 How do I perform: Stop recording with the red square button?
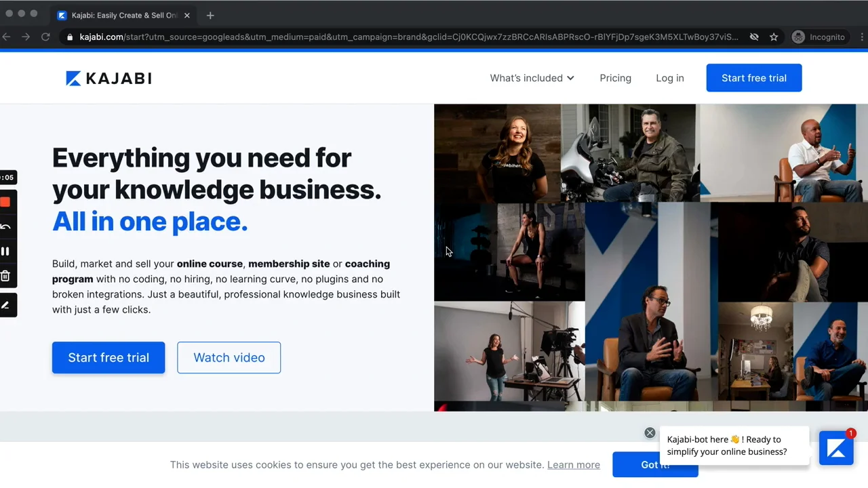5,202
